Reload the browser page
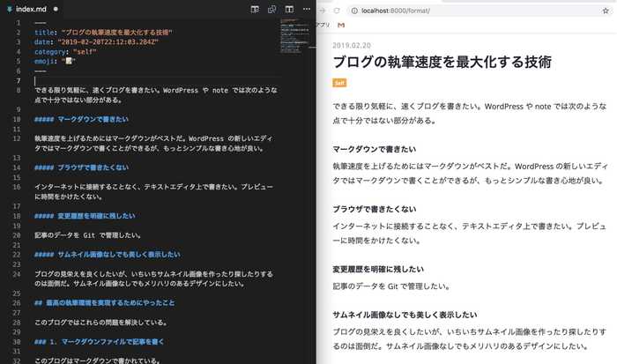The image size is (617, 364). [337, 11]
